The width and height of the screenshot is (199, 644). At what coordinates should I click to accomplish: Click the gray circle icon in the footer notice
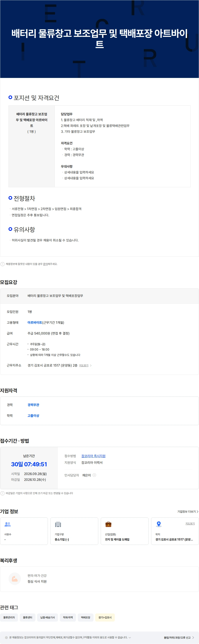[x=6, y=637]
